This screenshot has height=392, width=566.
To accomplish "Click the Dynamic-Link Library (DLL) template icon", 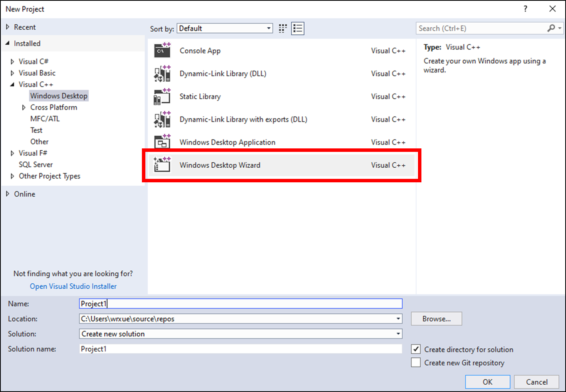I will [x=162, y=73].
